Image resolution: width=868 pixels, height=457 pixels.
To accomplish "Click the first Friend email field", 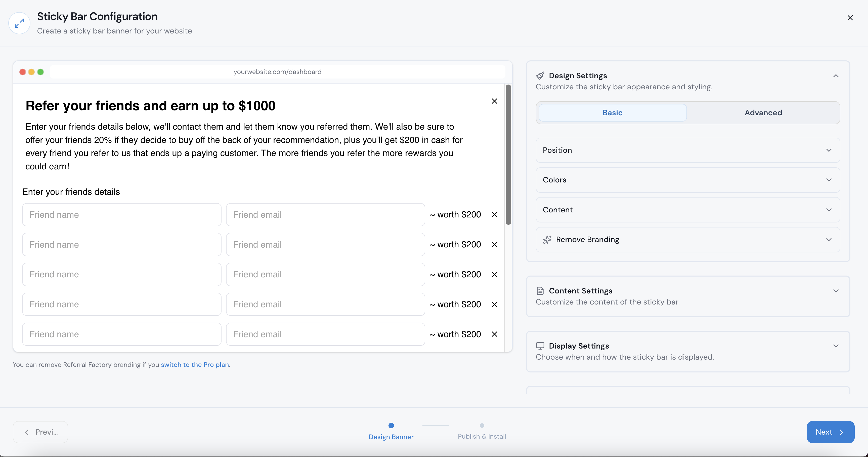I will tap(325, 214).
